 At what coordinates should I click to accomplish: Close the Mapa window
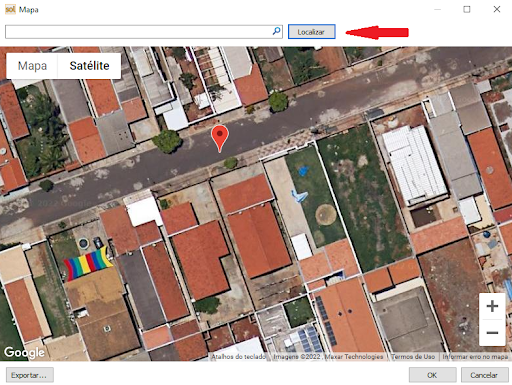click(x=497, y=9)
